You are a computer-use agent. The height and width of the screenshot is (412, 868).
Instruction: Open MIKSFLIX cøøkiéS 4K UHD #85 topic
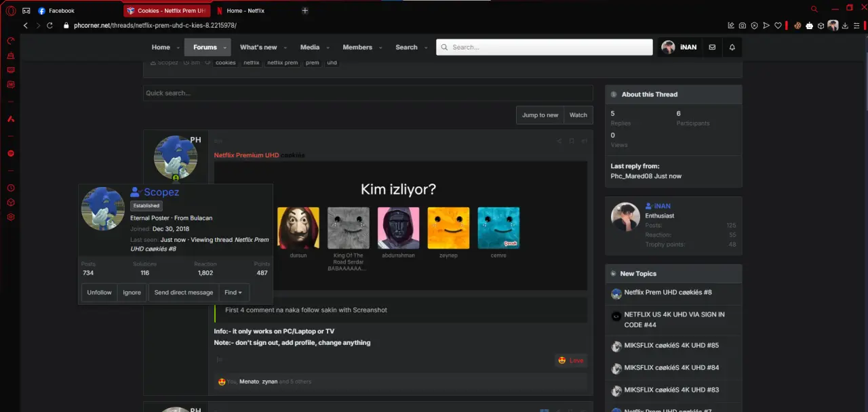point(671,346)
